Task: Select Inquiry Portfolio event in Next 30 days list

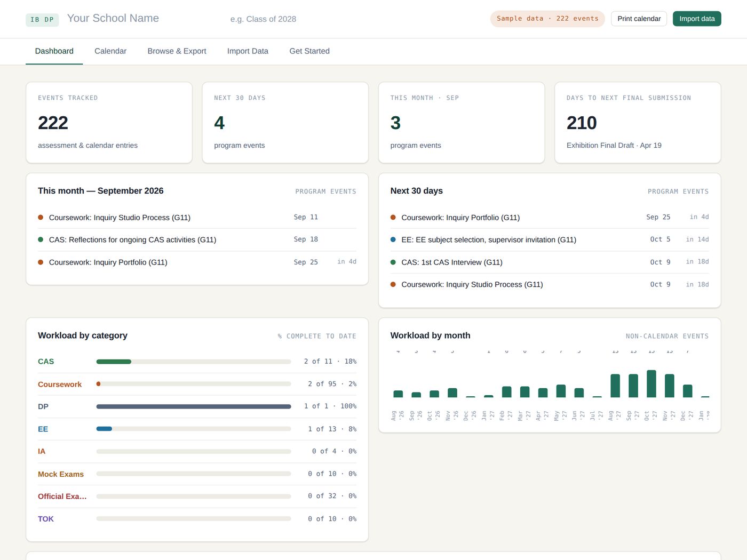Action: tap(550, 218)
